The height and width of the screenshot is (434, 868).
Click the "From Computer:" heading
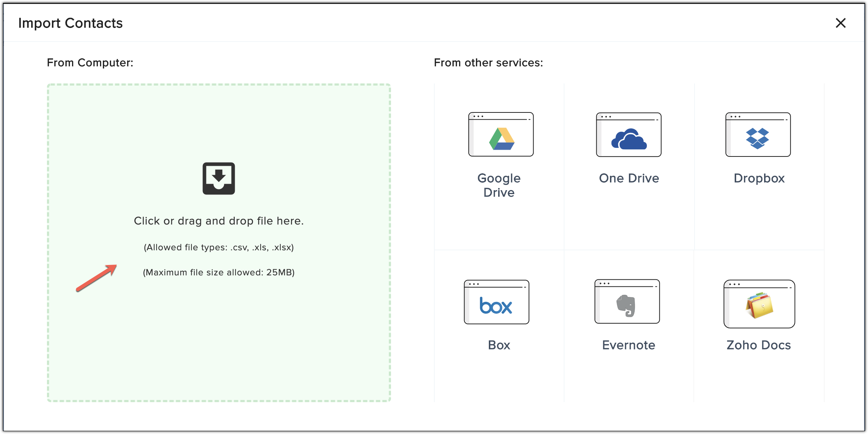90,63
